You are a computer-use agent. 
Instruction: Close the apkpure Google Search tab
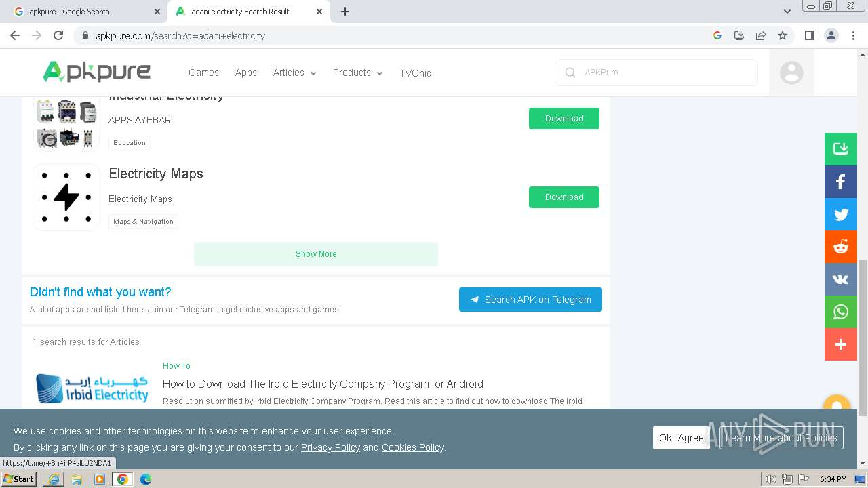tap(157, 12)
